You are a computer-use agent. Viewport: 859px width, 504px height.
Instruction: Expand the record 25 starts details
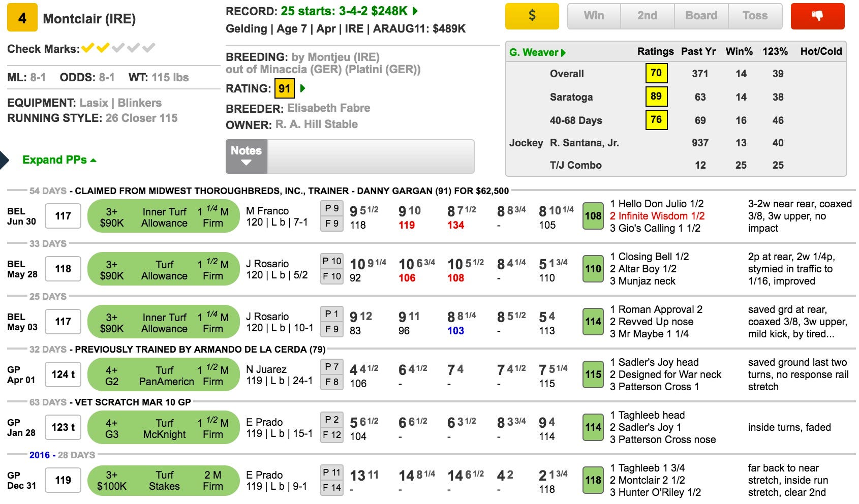[415, 11]
